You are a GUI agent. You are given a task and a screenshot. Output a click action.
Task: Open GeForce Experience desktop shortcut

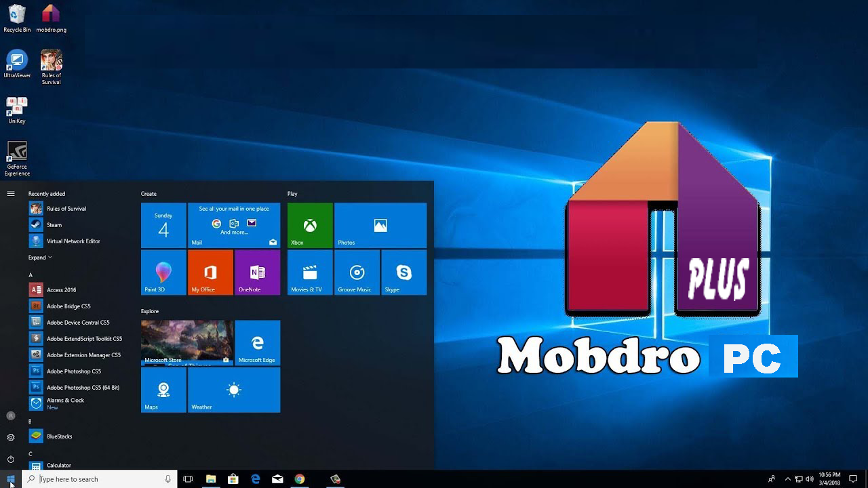17,159
